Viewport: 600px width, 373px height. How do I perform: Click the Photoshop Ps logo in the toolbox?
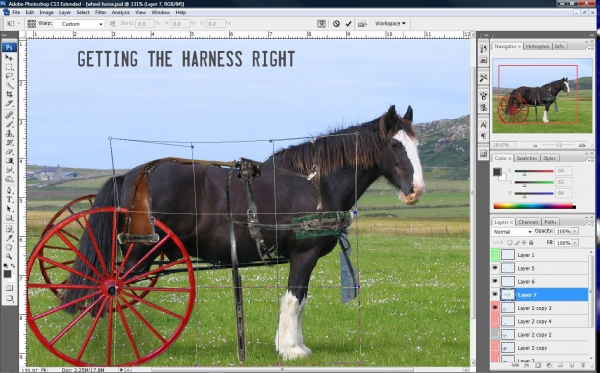coord(9,47)
